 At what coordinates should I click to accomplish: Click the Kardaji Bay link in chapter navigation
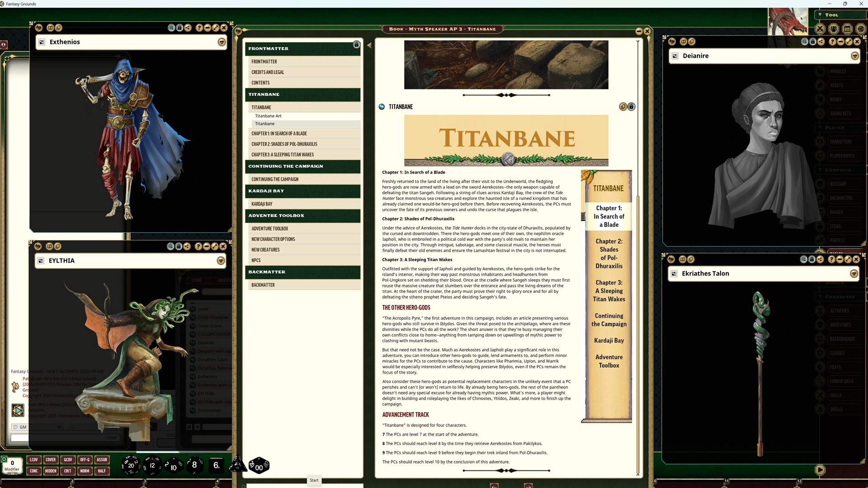point(609,340)
